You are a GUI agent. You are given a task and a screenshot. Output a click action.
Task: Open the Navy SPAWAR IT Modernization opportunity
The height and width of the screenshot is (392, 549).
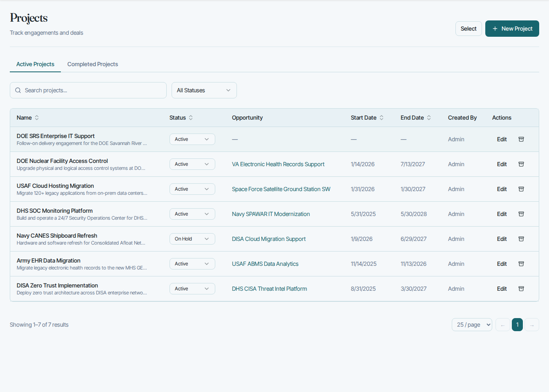[271, 214]
